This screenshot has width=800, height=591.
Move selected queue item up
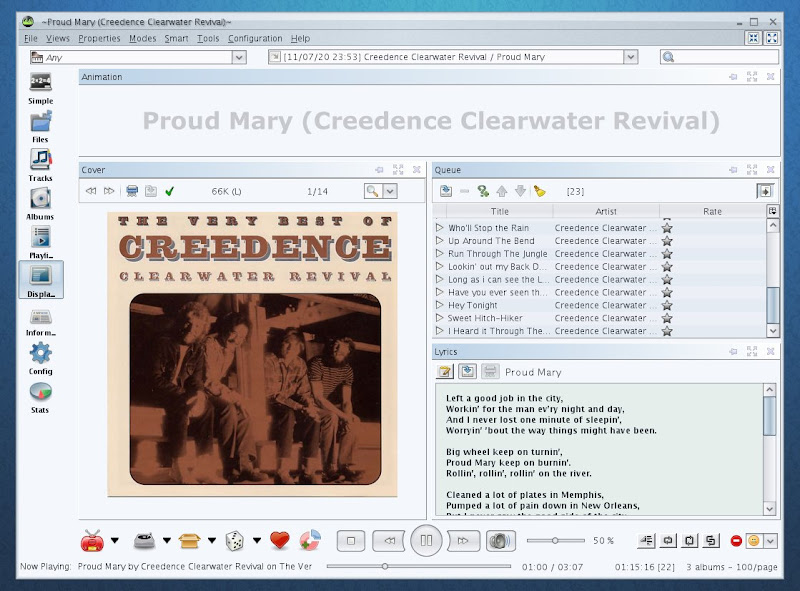pos(502,191)
